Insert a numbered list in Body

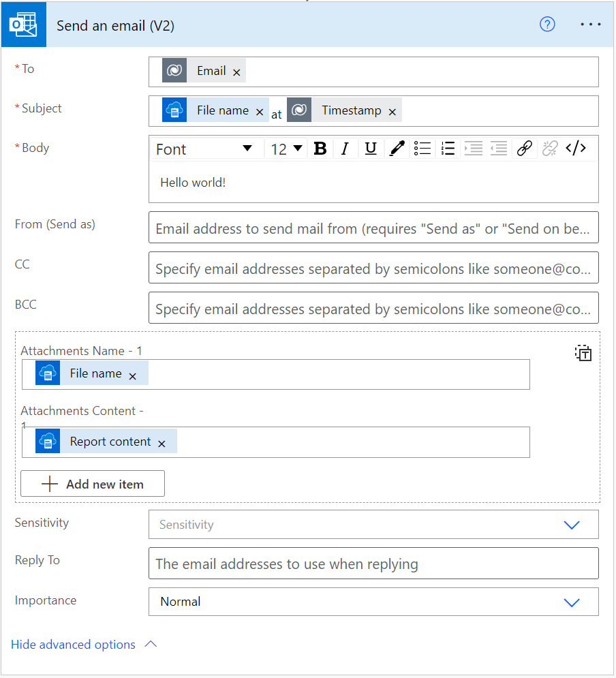point(448,149)
